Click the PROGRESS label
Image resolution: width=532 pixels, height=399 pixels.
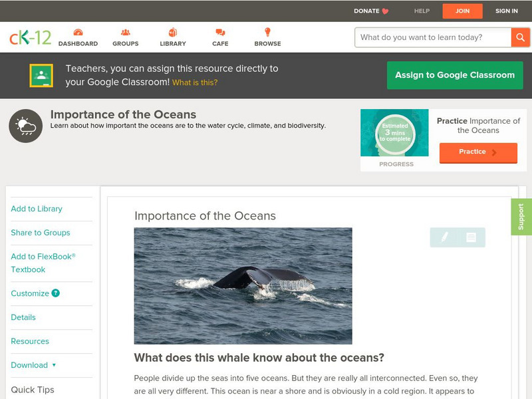pos(396,164)
